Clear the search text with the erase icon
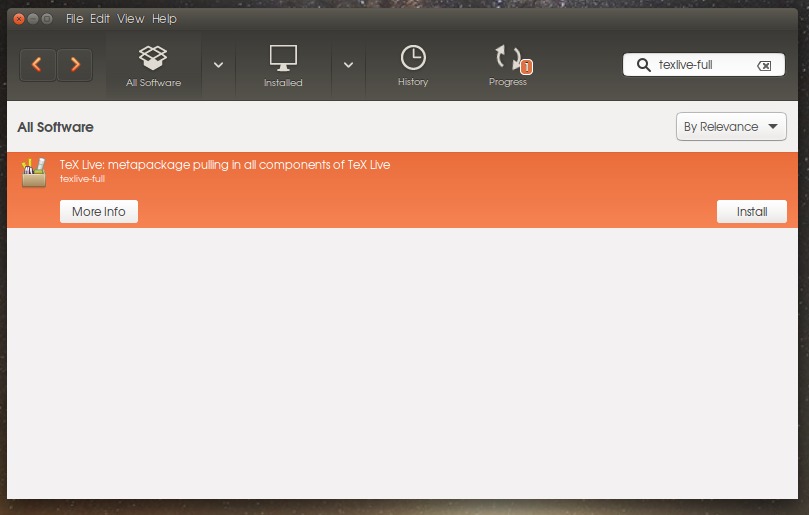The height and width of the screenshot is (515, 809). pyautogui.click(x=764, y=66)
